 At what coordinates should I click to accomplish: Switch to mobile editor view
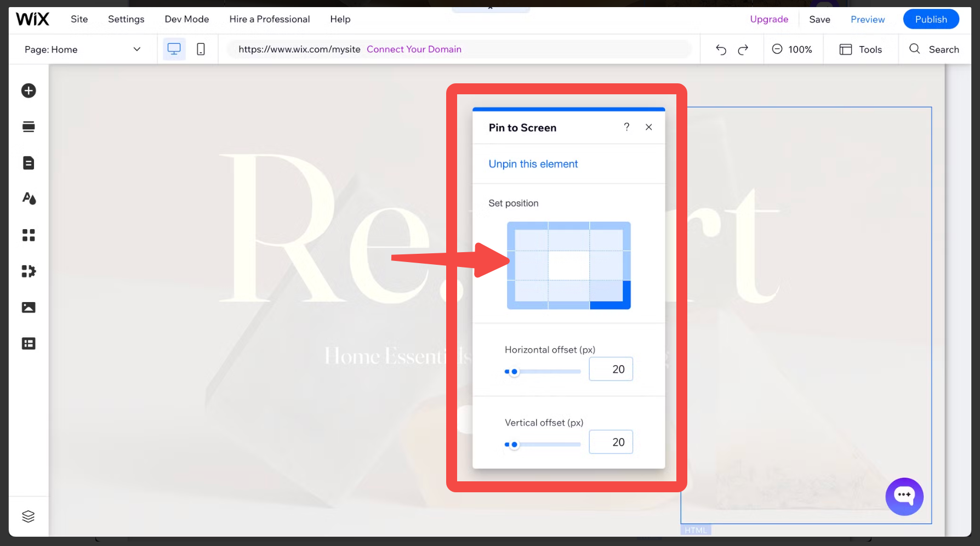click(x=201, y=49)
